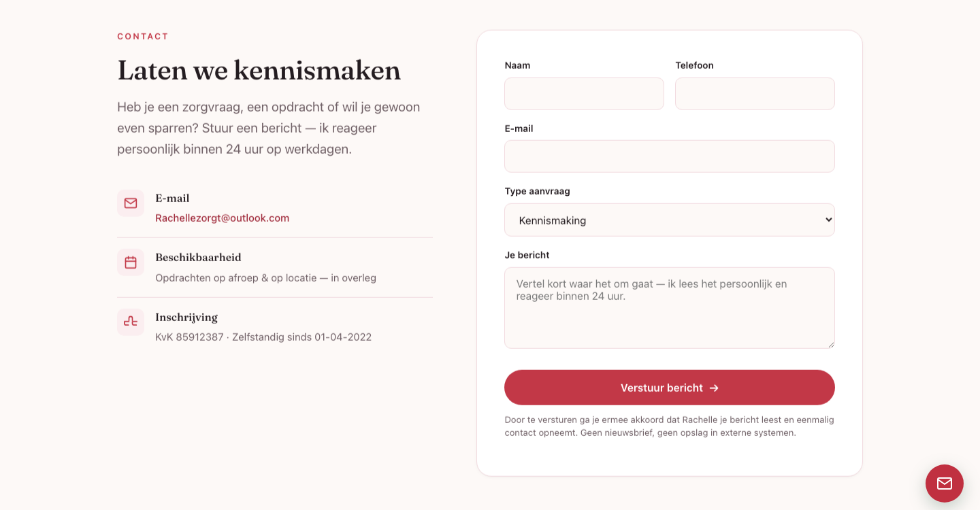Click into the E-mail form field
This screenshot has height=510, width=980.
pyautogui.click(x=670, y=156)
